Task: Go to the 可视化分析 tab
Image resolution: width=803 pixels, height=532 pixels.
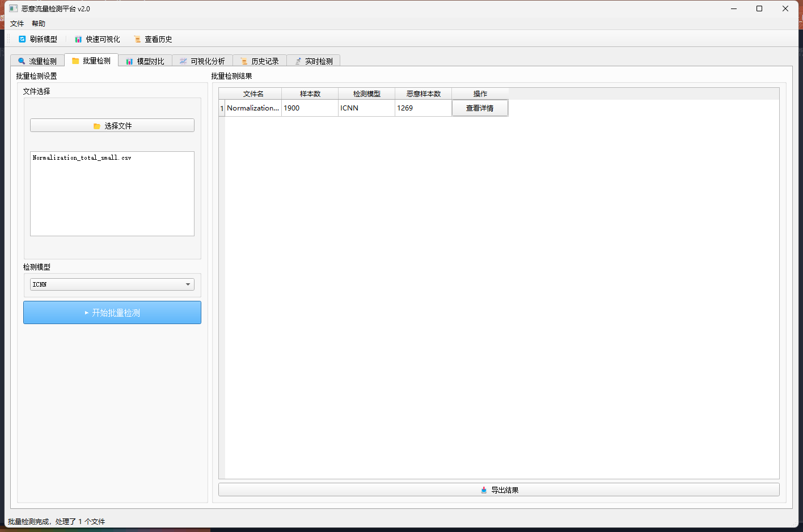Action: tap(202, 61)
